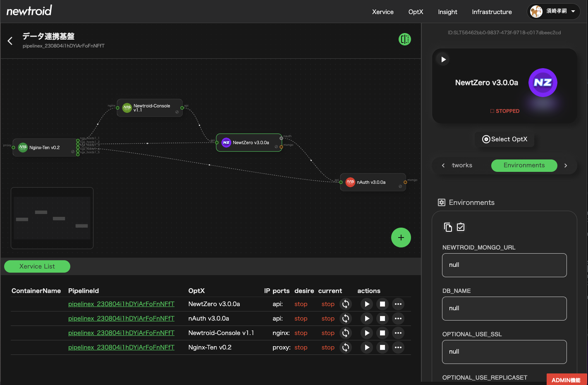Viewport: 588px width, 385px height.
Task: Open pipeline link in NewtZero v3.0.0a row
Action: coord(121,304)
